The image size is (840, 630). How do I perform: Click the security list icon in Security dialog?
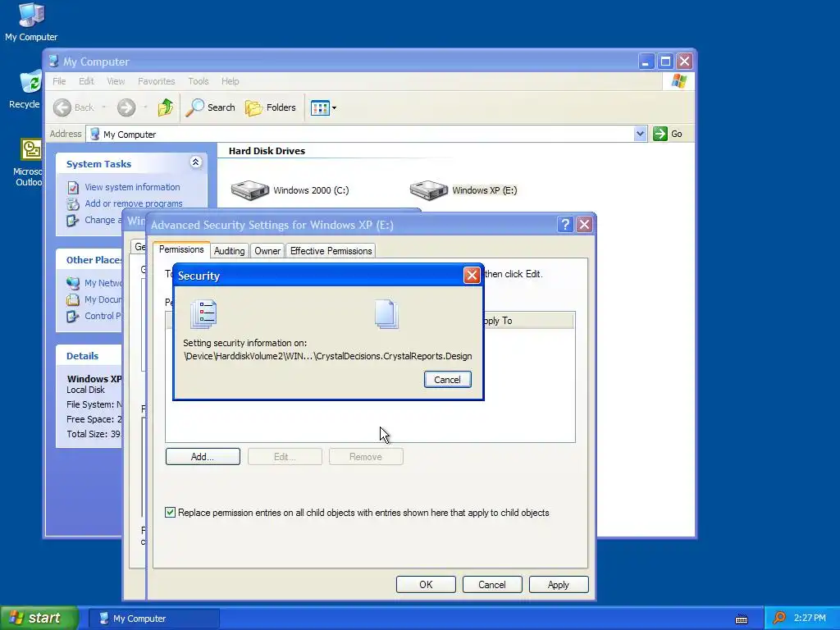click(x=203, y=314)
